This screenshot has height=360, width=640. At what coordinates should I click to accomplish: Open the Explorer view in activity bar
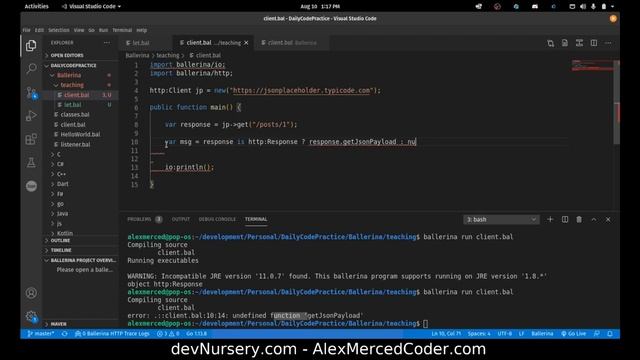[x=31, y=45]
